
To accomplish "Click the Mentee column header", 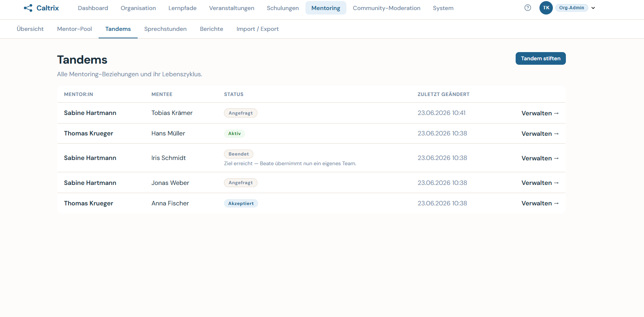I will coord(162,95).
